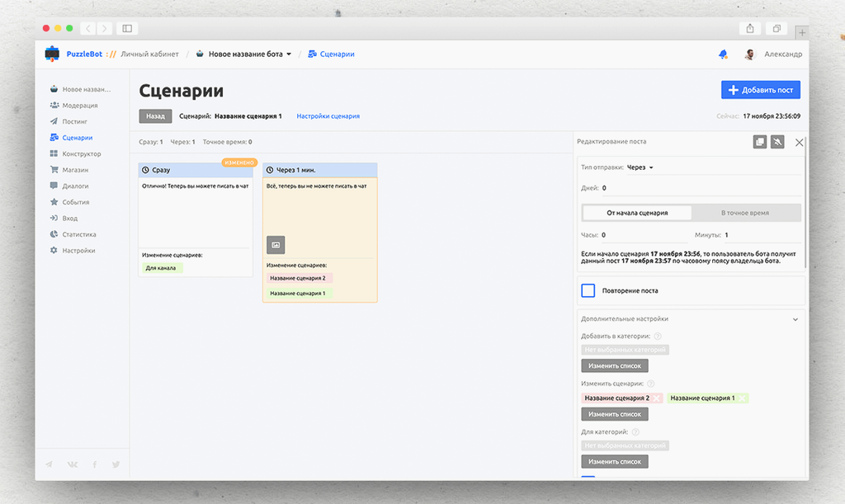Click the image attachment icon in post

pos(276,245)
